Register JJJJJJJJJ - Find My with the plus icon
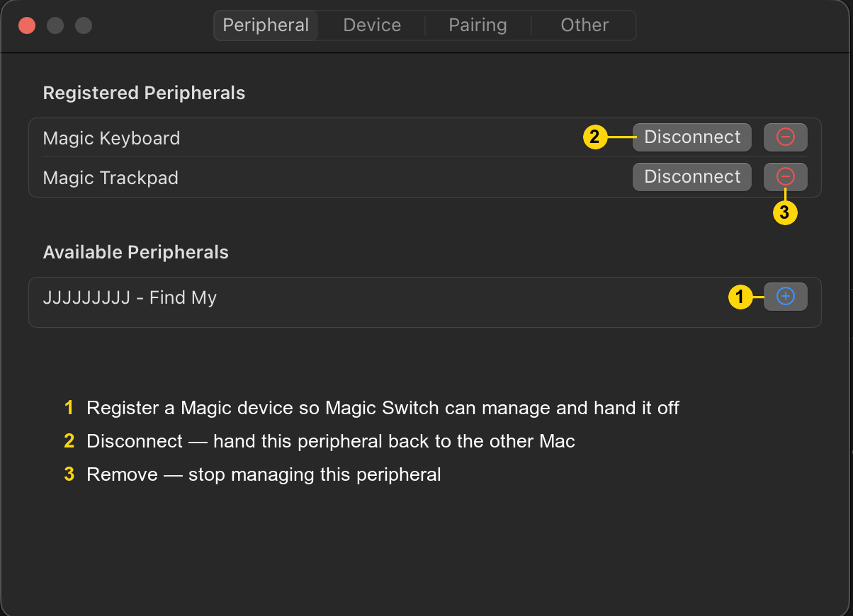 (x=785, y=297)
